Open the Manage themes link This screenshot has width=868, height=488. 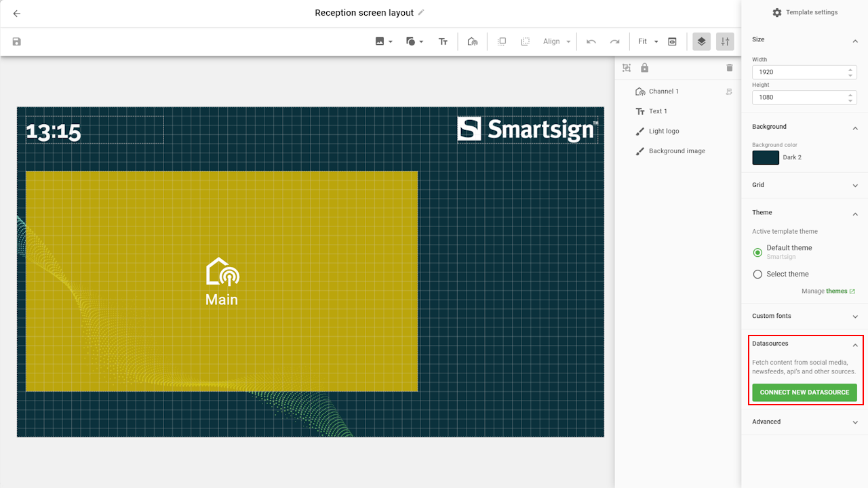[837, 291]
